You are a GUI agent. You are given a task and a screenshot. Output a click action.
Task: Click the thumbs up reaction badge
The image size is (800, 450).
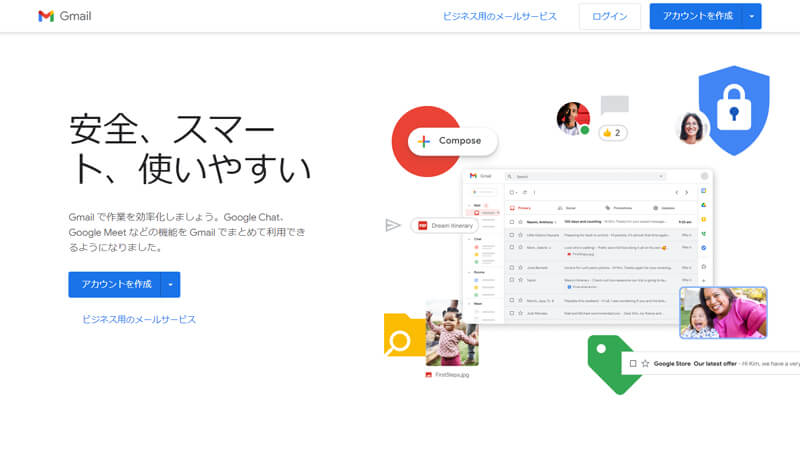(612, 133)
